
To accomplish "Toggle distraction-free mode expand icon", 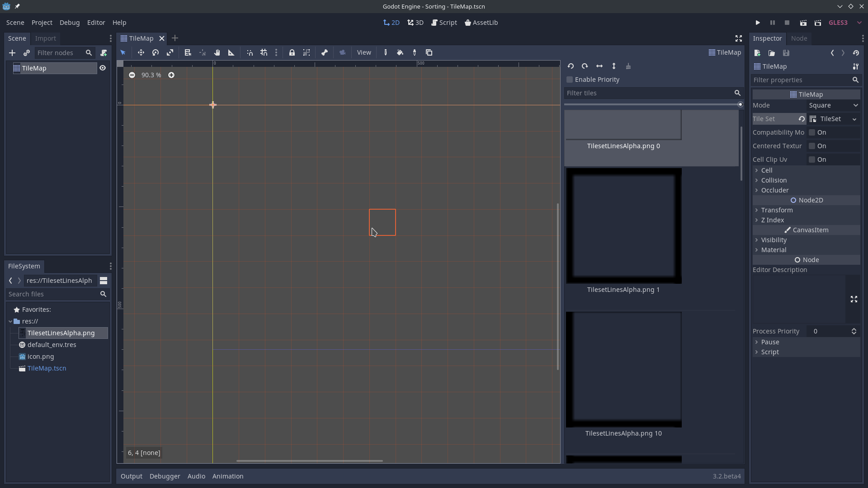I will (739, 38).
